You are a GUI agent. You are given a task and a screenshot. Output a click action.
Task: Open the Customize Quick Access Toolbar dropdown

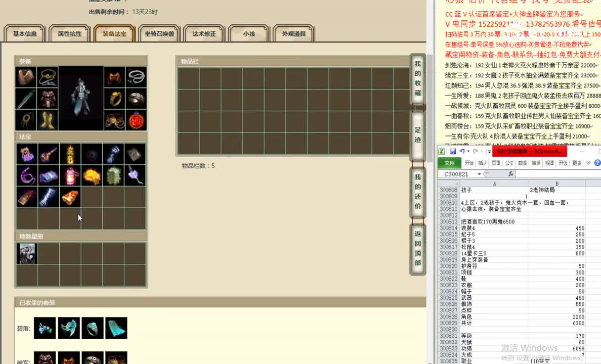click(x=490, y=152)
